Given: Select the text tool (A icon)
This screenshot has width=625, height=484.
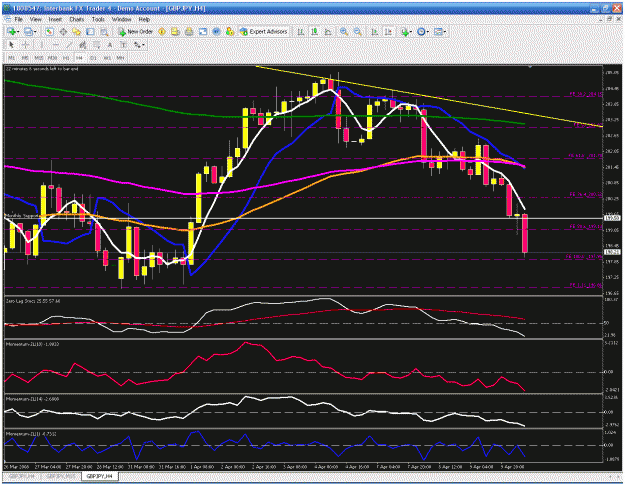Looking at the screenshot, I should (110, 45).
